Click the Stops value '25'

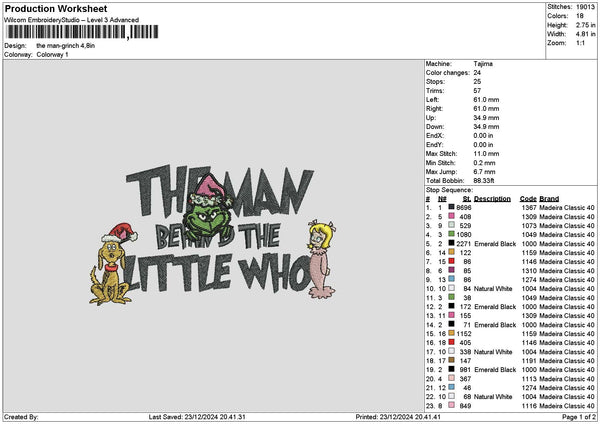pos(477,82)
